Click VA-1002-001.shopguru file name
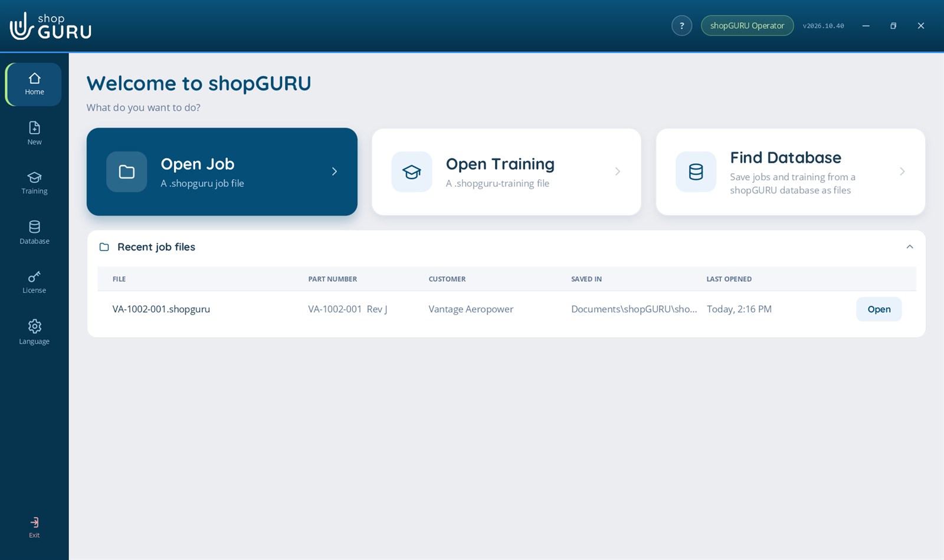Screen dimensions: 944x560 (x=161, y=309)
